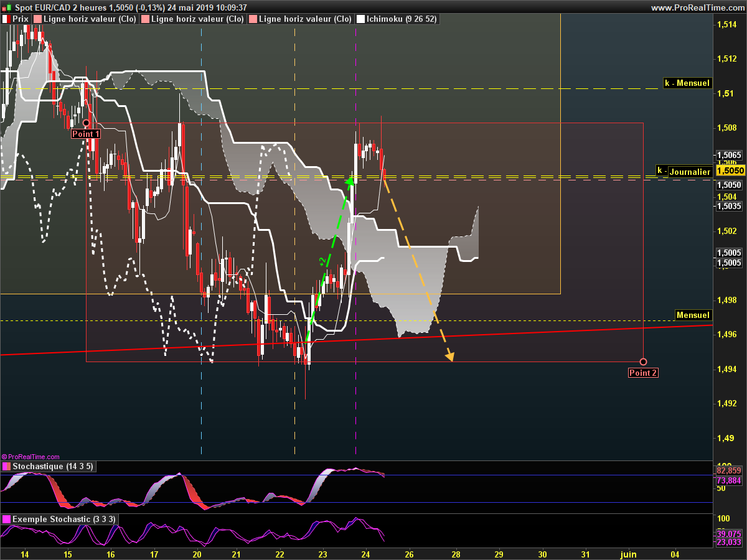Click date 04 on the time axis
Screen dimensions: 747x560
pyautogui.click(x=675, y=554)
